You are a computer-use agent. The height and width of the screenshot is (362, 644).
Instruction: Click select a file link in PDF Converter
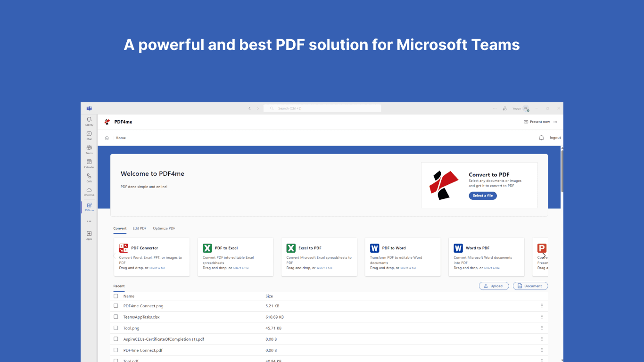[x=157, y=268]
